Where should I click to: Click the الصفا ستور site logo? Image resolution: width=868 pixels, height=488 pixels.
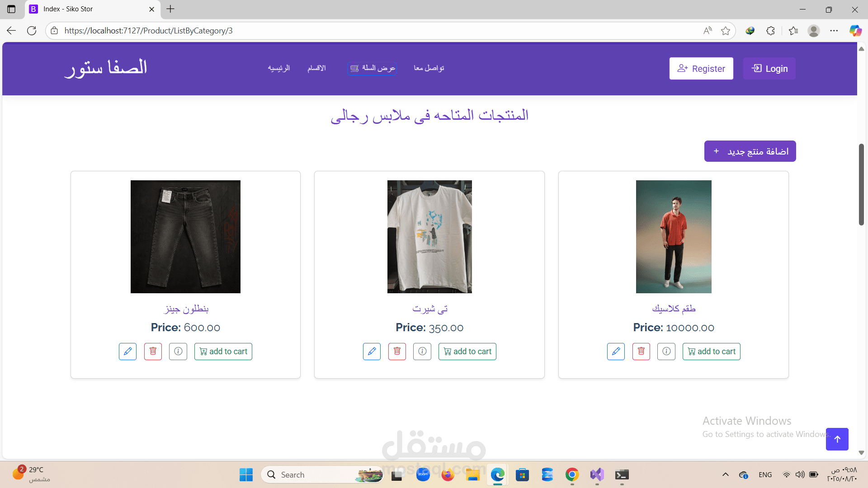click(x=106, y=68)
